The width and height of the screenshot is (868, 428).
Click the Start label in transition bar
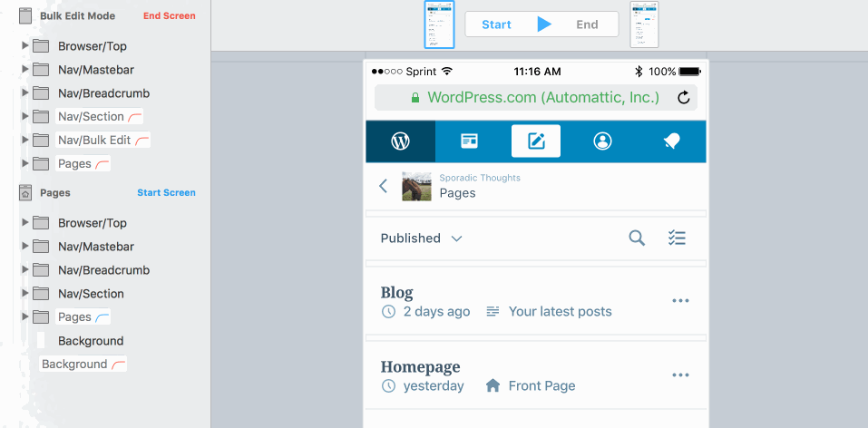click(496, 24)
